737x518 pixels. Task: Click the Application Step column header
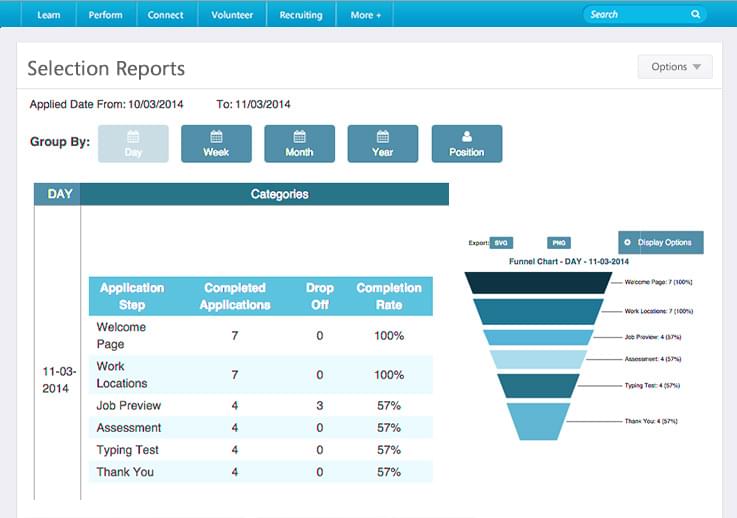(132, 296)
